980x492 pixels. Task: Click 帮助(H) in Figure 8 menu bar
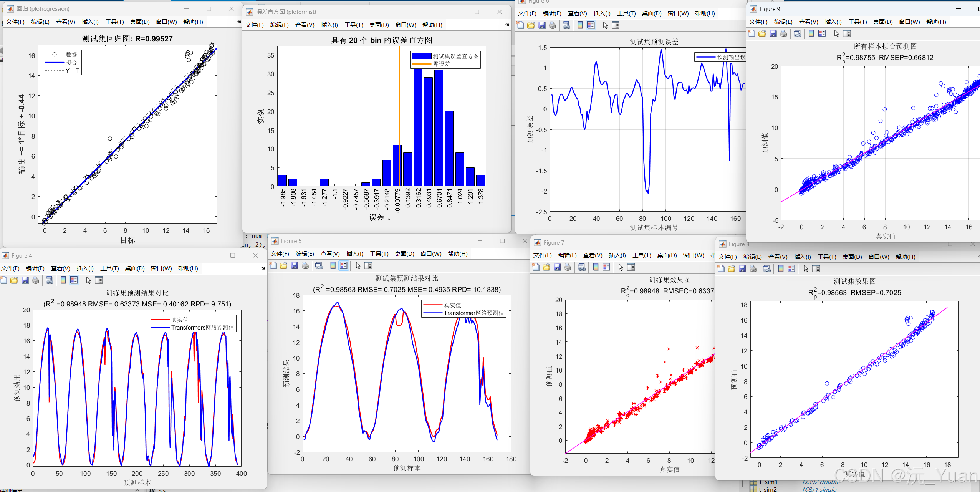pos(905,257)
